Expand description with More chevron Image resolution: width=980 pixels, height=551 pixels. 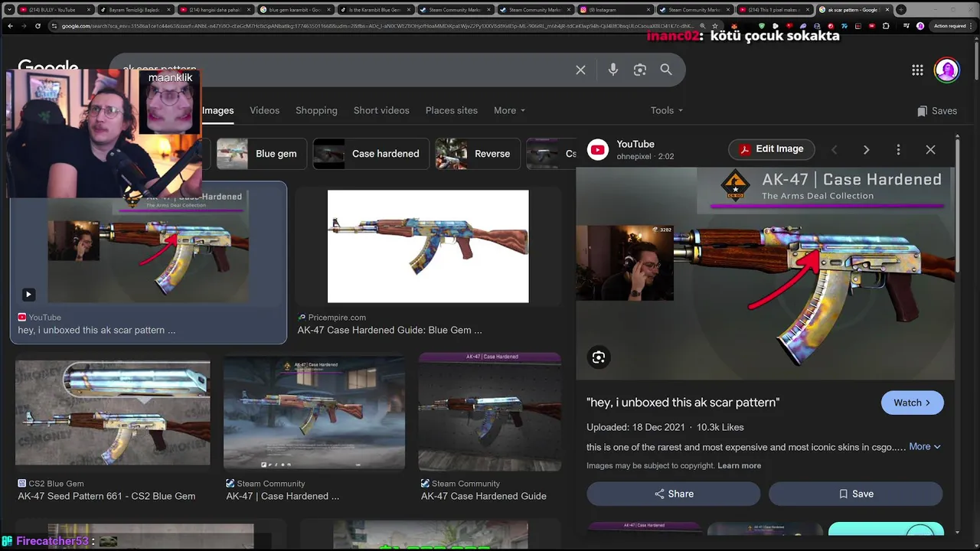pyautogui.click(x=925, y=446)
